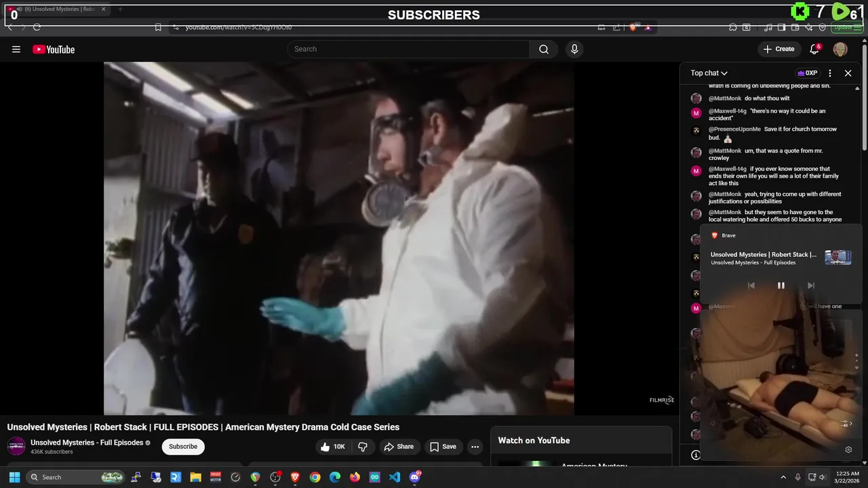Image resolution: width=868 pixels, height=488 pixels.
Task: Open Brave Shields lion icon
Action: pyautogui.click(x=633, y=27)
